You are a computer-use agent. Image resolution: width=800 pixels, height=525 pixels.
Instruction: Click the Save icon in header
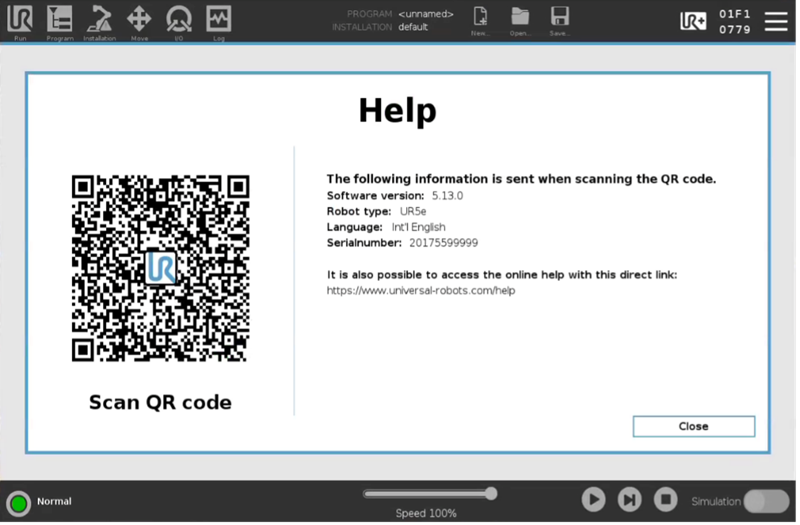(560, 19)
